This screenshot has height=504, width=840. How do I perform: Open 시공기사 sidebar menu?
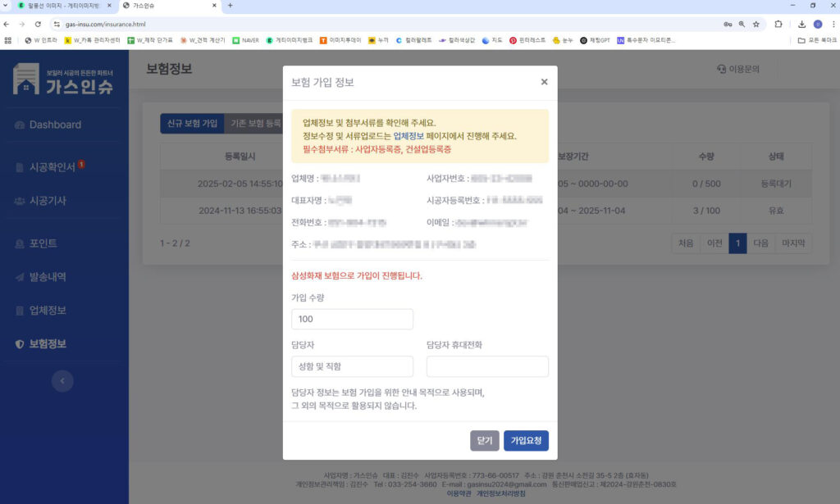[x=48, y=201]
